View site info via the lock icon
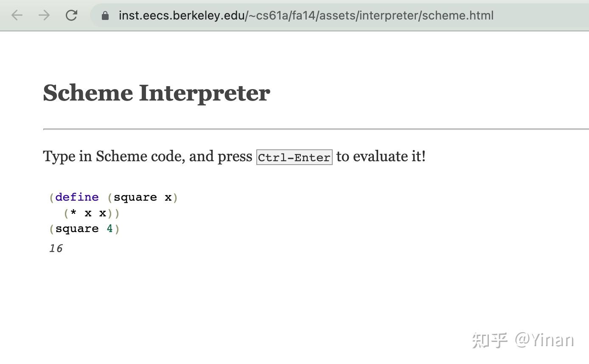This screenshot has width=589, height=364. click(105, 16)
